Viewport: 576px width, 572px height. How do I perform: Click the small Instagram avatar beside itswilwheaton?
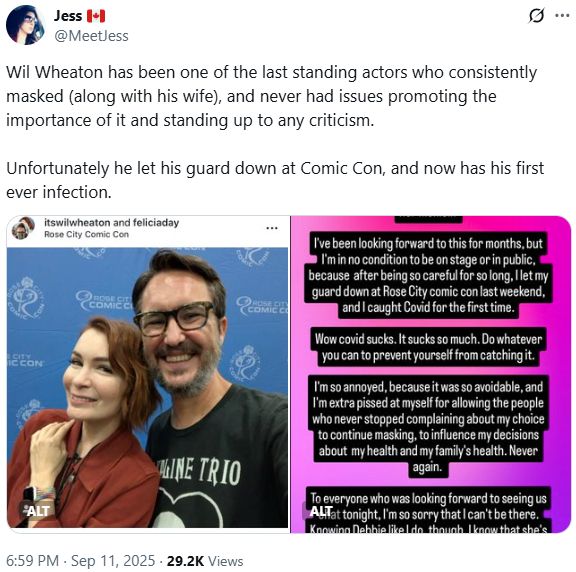[22, 228]
